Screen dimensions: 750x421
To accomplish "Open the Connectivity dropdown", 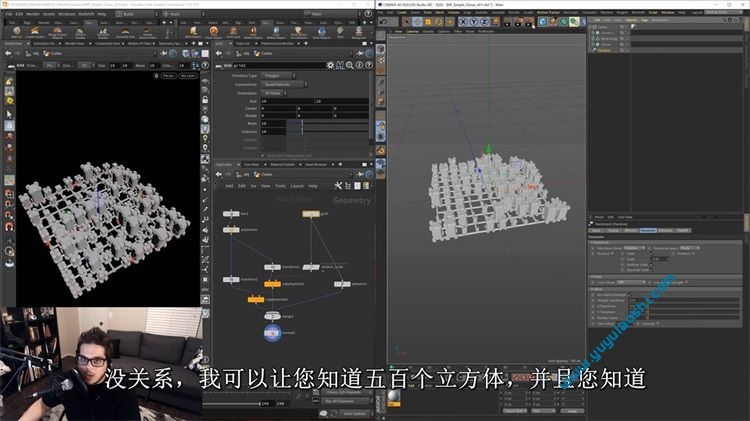I will (283, 84).
